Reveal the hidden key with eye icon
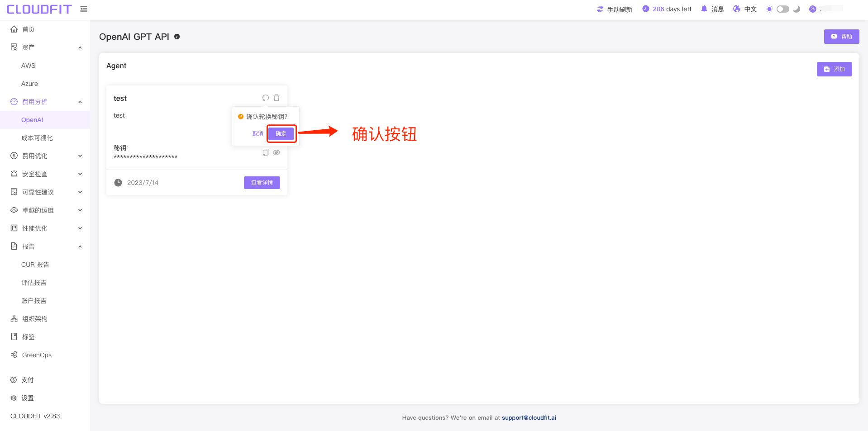868x431 pixels. pos(277,152)
